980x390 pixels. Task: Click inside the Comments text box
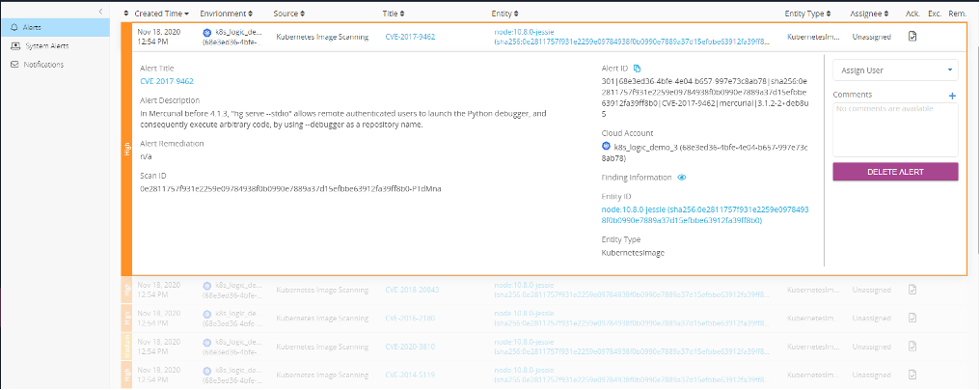(895, 129)
